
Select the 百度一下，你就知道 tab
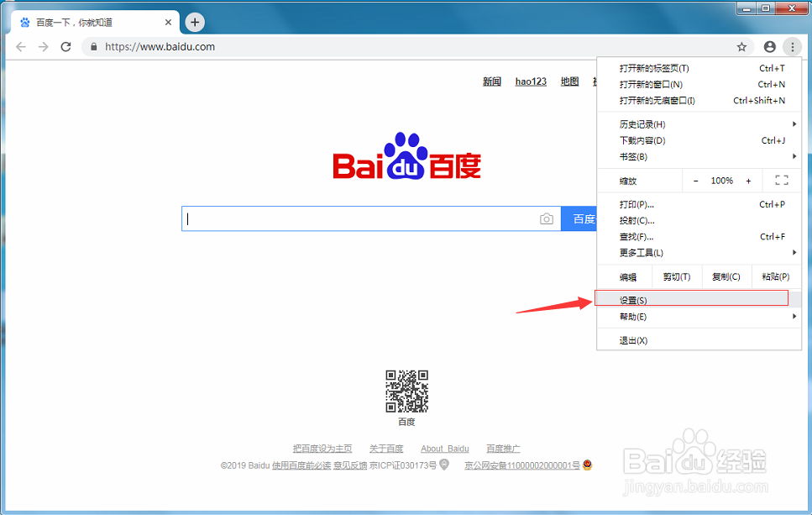coord(96,23)
